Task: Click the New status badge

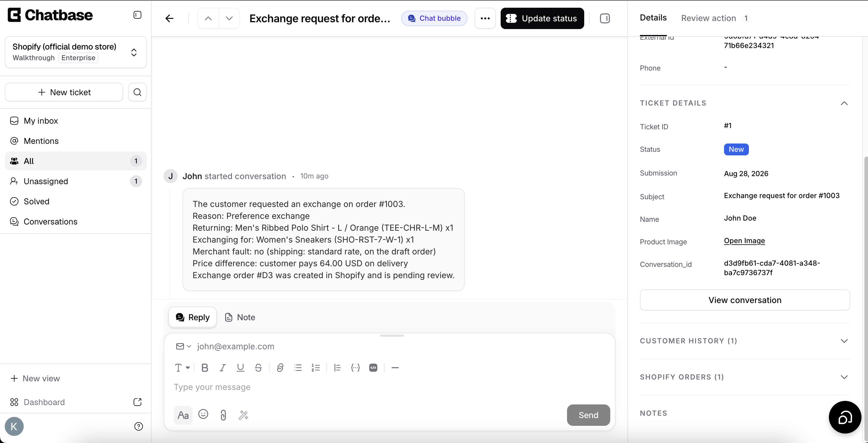Action: click(x=736, y=149)
